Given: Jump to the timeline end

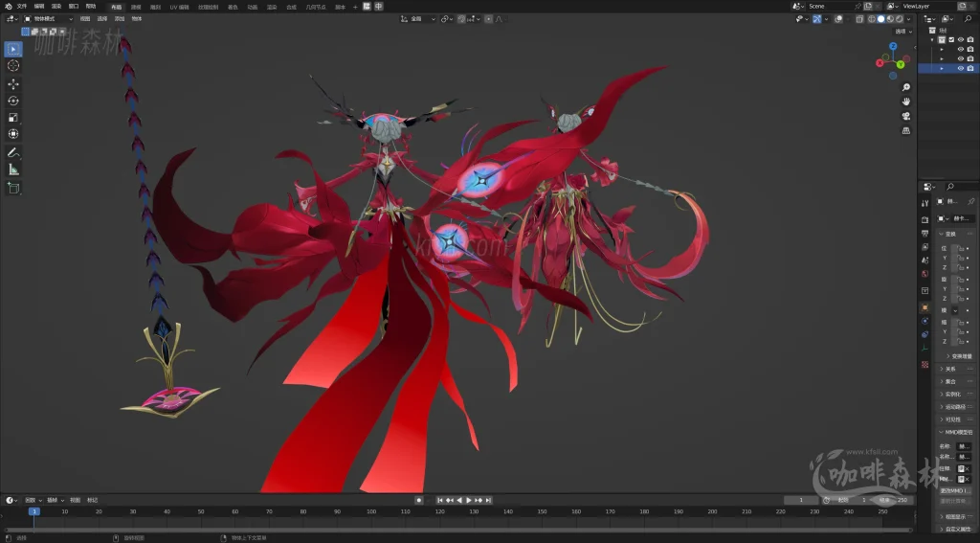Looking at the screenshot, I should click(488, 501).
